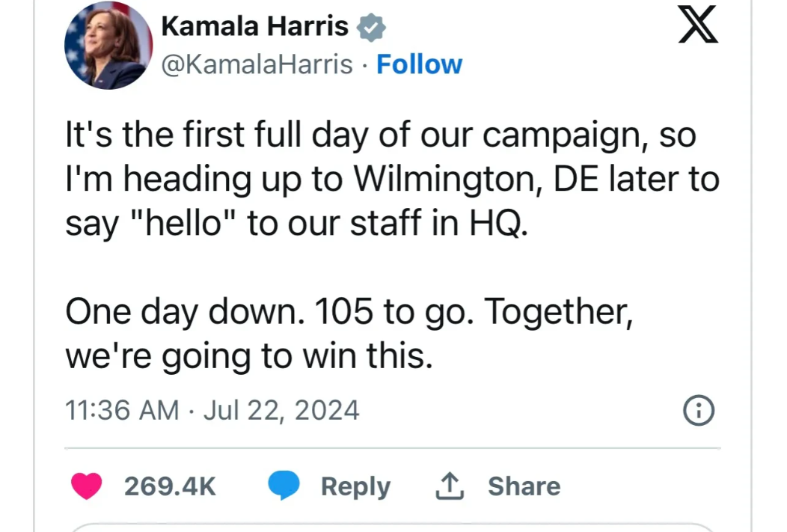The image size is (787, 532).
Task: Click the blue verified badge beside the name
Action: (371, 28)
